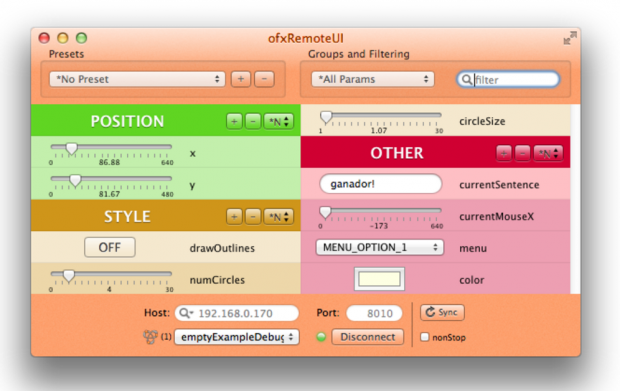Click the fullscreen arrows icon in title bar
Viewport: 620px width, 391px height.
coord(570,38)
